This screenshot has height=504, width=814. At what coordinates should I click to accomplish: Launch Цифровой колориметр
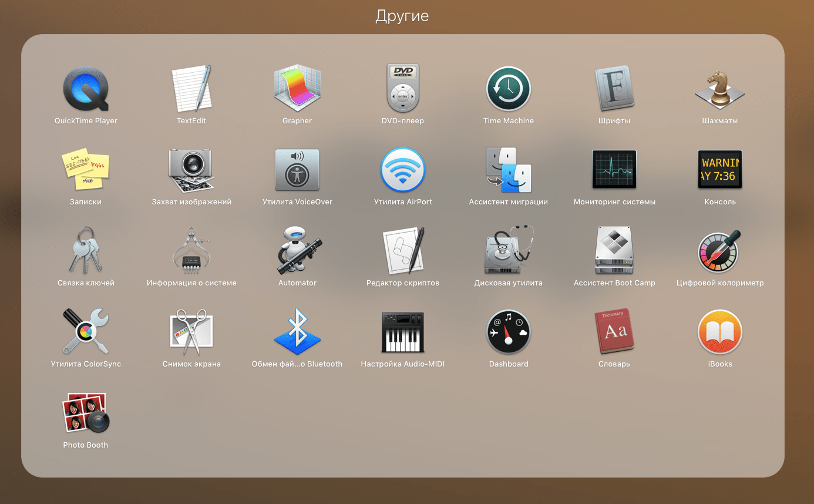720,251
